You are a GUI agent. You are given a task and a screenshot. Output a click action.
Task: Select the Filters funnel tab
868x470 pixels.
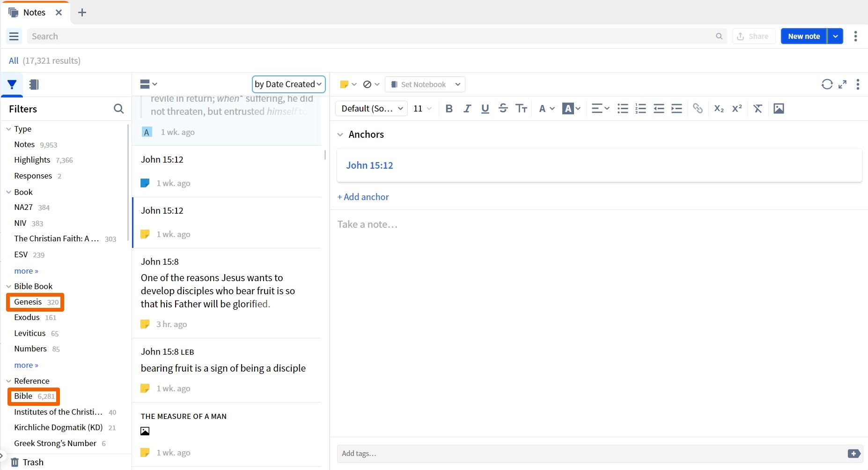(12, 84)
